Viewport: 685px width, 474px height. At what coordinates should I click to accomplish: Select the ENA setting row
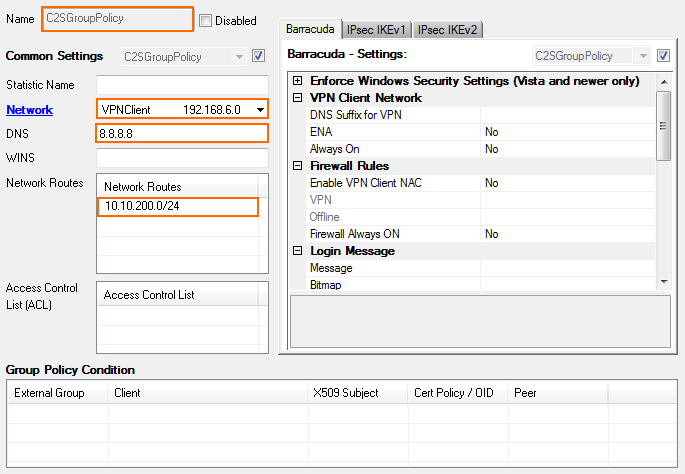click(481, 132)
